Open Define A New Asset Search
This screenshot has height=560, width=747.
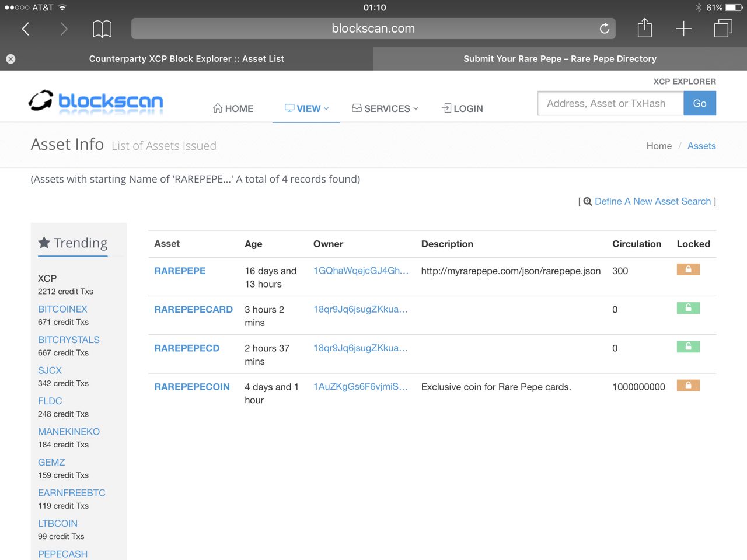(x=652, y=201)
